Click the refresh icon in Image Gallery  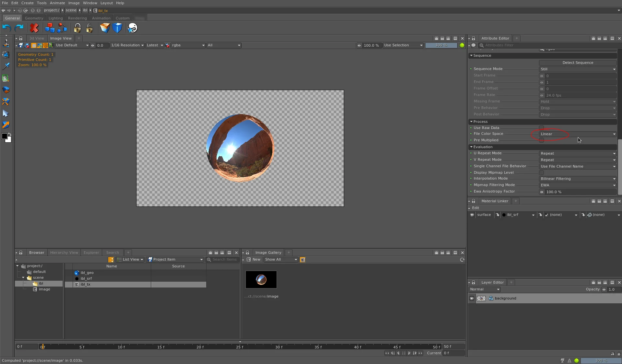(x=462, y=260)
